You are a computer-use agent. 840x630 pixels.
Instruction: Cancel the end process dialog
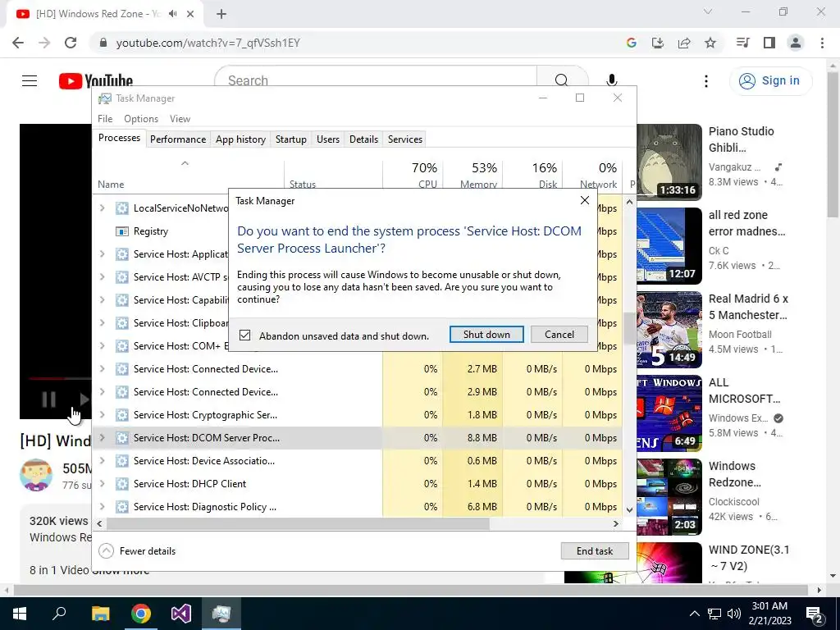coord(559,335)
